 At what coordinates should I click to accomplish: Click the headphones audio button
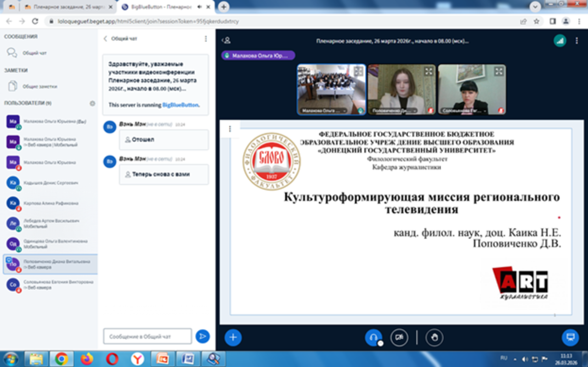373,338
